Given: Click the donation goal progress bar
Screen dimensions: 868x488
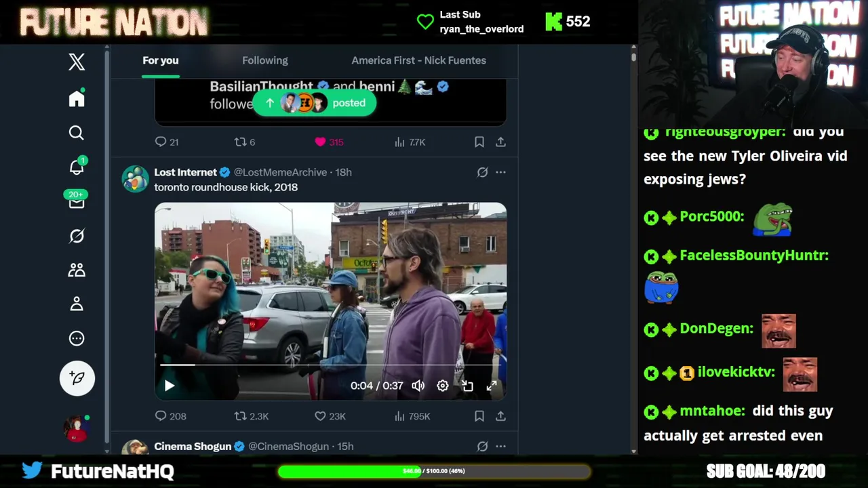Looking at the screenshot, I should point(434,471).
